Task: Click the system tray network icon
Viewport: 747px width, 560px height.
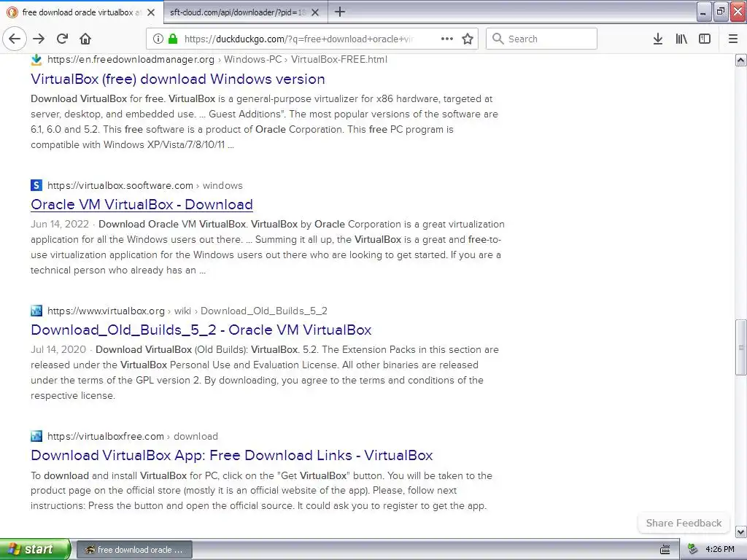Action: click(693, 550)
